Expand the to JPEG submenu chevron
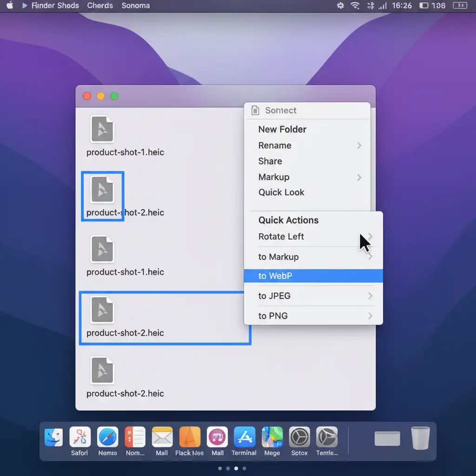This screenshot has height=476, width=476. (370, 296)
